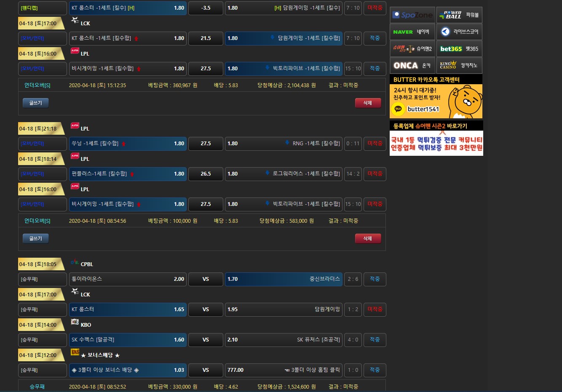
Task: Click 글쓰기 button under the 100,000 원 bet
Action: 35,239
